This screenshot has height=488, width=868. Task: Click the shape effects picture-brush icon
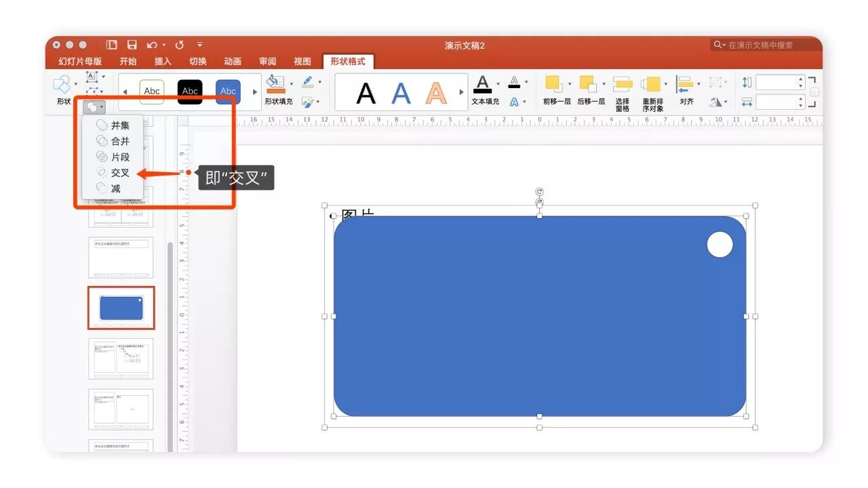[308, 102]
